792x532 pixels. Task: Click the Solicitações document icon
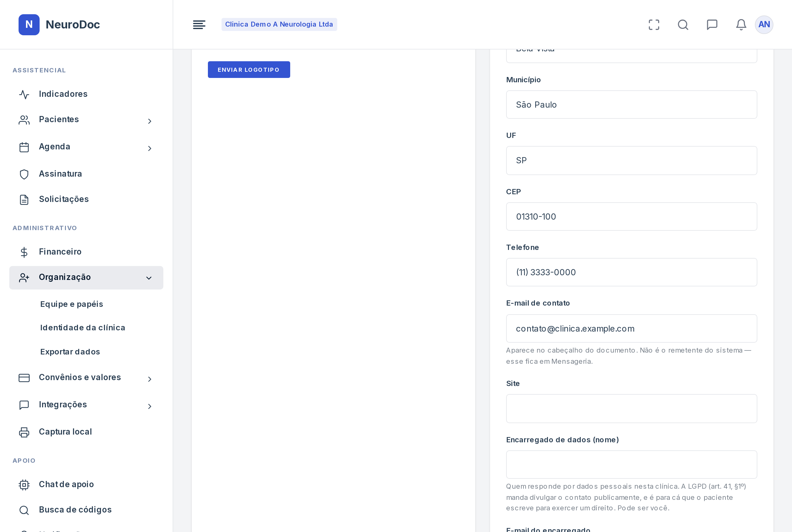(24, 199)
